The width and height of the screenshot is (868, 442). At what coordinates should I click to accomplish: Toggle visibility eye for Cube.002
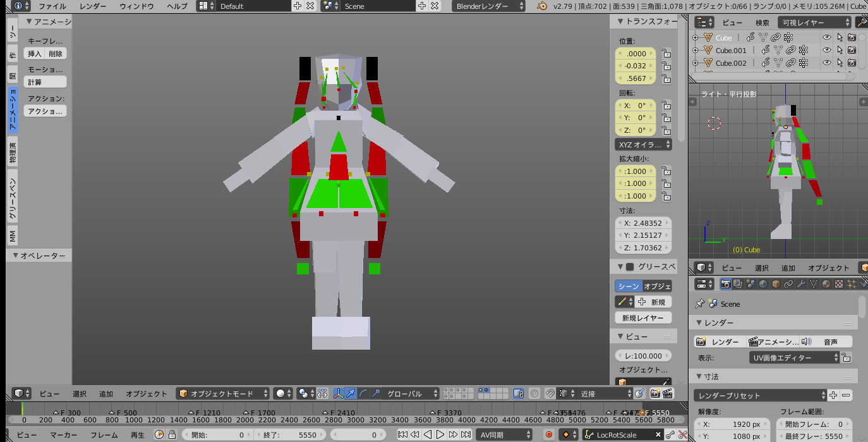(x=826, y=63)
